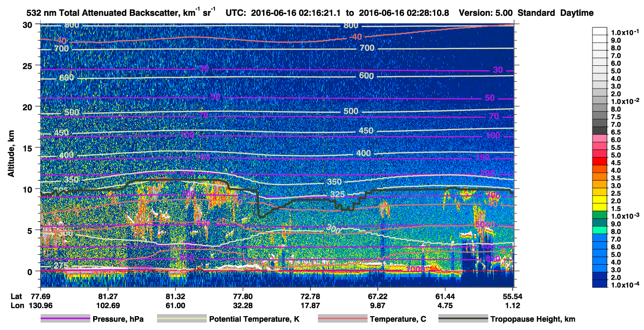This screenshot has height=330, width=644.
Task: Click the salmon Temperature legend line sample
Action: pos(343,319)
